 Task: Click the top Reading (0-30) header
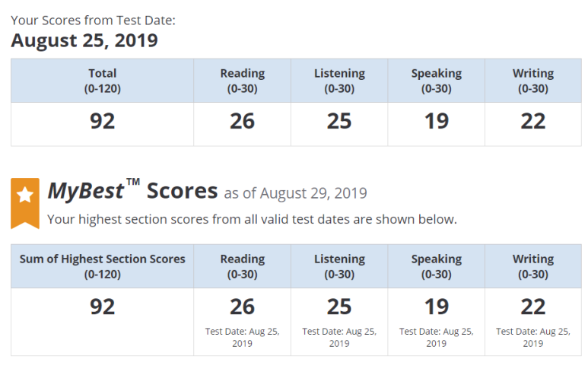coord(242,81)
